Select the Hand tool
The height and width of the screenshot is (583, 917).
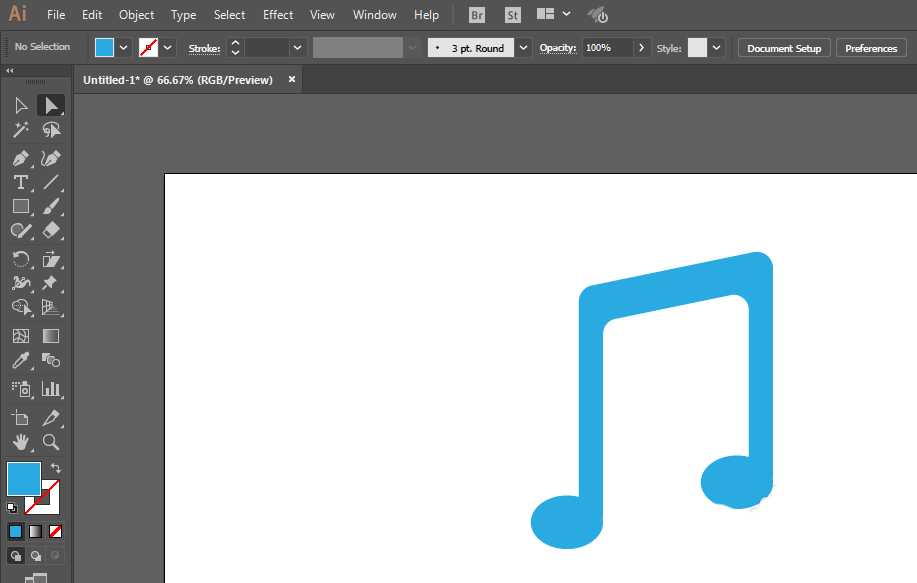pyautogui.click(x=20, y=443)
